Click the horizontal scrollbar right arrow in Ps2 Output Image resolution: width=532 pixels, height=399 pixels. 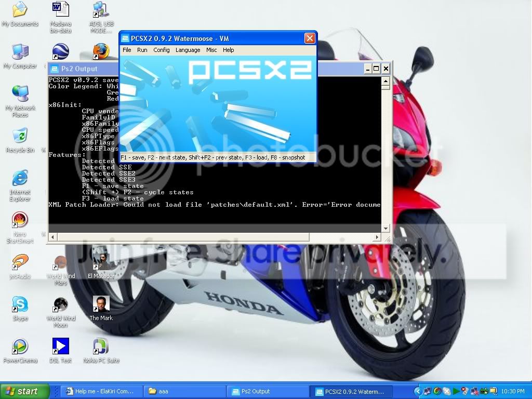pyautogui.click(x=377, y=237)
